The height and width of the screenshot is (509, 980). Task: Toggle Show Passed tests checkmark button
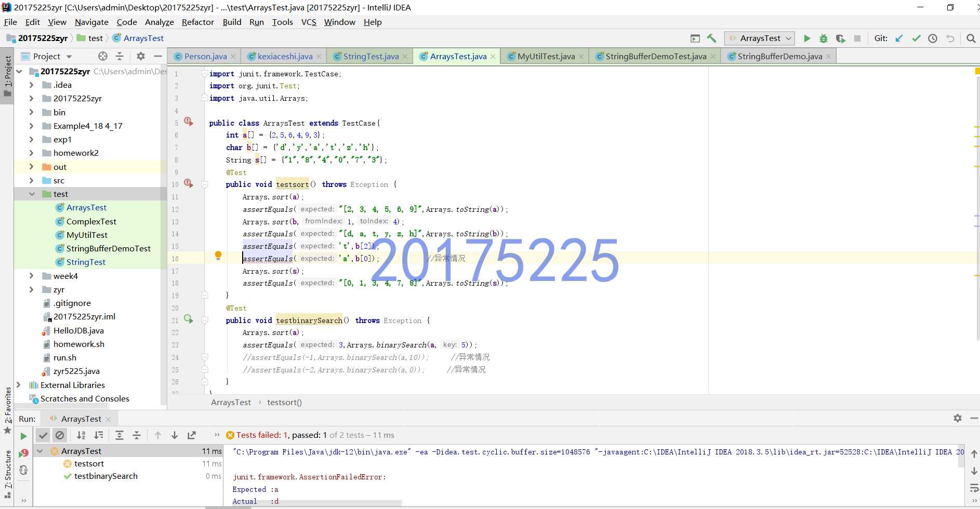pyautogui.click(x=43, y=435)
